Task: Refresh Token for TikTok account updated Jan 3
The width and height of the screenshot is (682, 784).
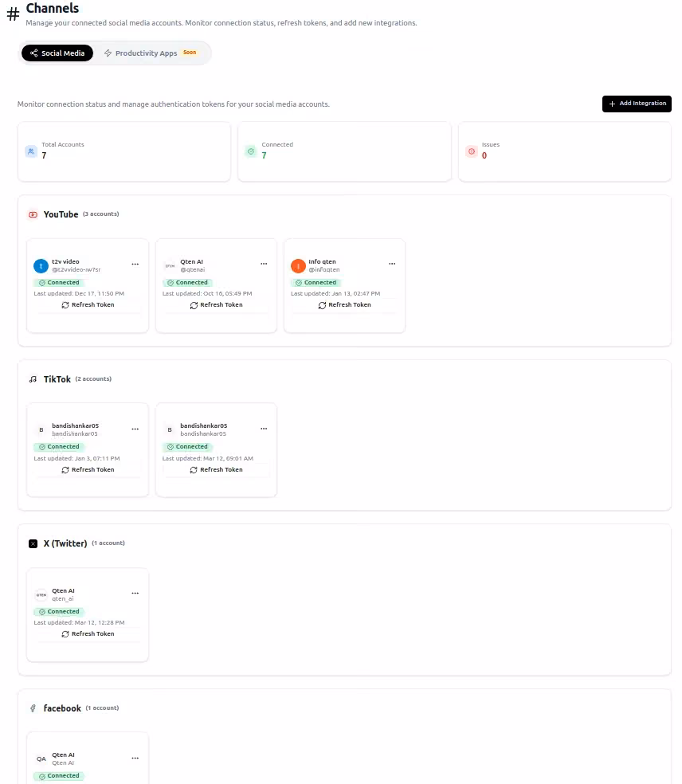Action: [88, 470]
